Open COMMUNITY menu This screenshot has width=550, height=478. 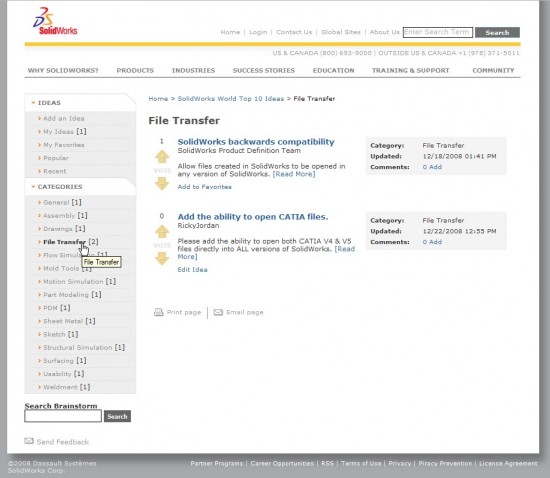click(493, 70)
